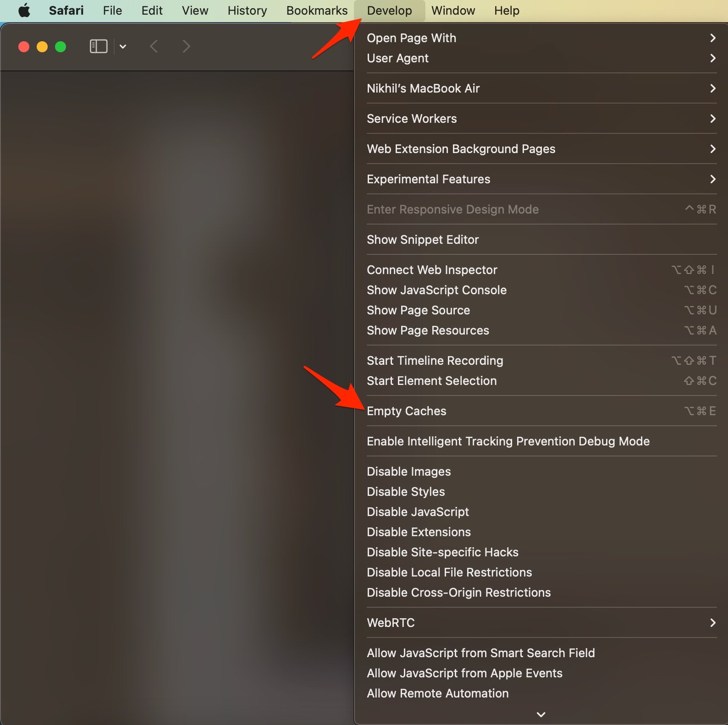Choose Show JavaScript Console
728x725 pixels.
point(436,290)
